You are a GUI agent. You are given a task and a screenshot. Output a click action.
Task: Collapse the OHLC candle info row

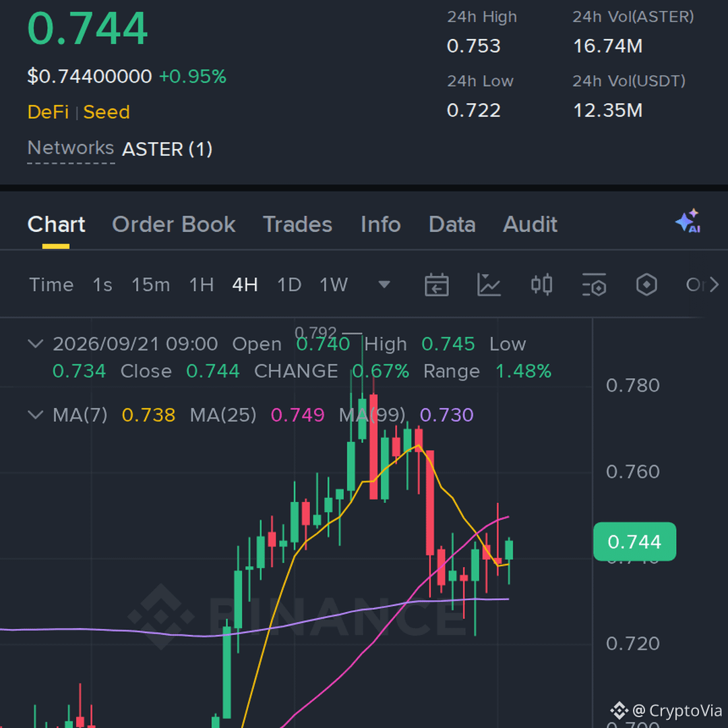(36, 344)
